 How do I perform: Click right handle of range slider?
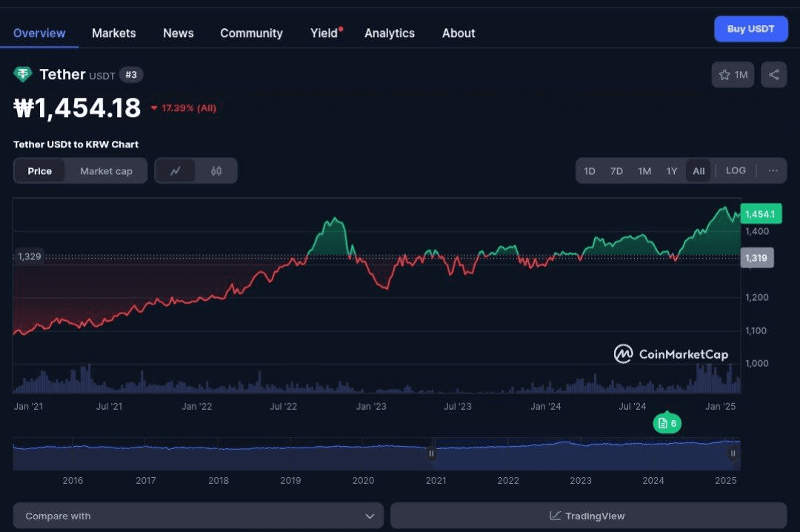click(x=733, y=453)
